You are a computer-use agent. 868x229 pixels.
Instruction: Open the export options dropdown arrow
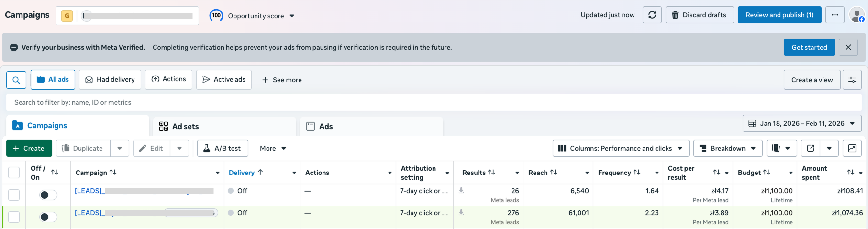click(829, 148)
